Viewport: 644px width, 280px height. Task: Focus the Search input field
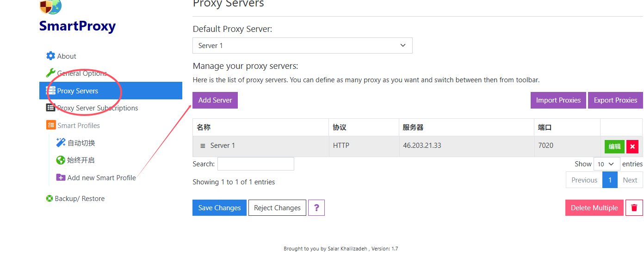coord(256,164)
